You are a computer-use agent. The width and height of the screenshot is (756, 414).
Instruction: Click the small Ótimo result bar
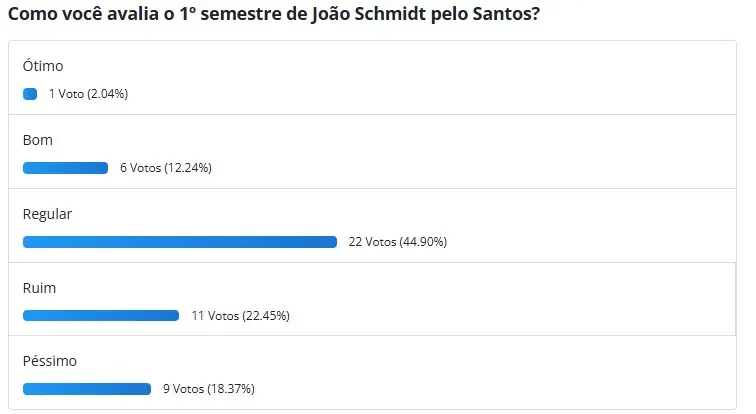[30, 94]
